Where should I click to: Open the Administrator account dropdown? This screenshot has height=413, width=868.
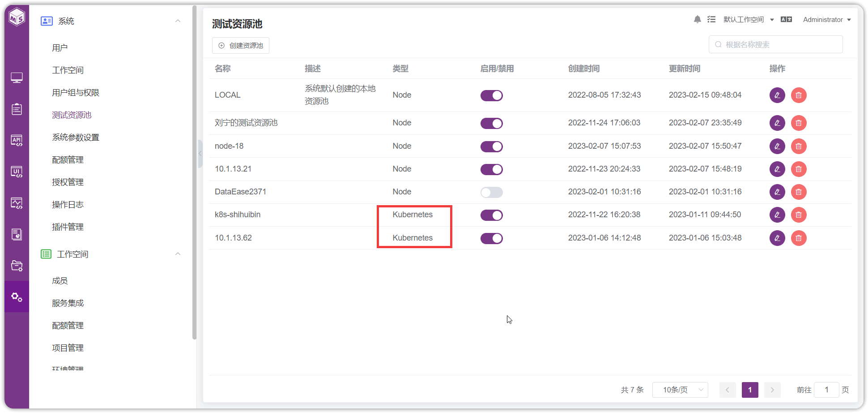tap(827, 20)
